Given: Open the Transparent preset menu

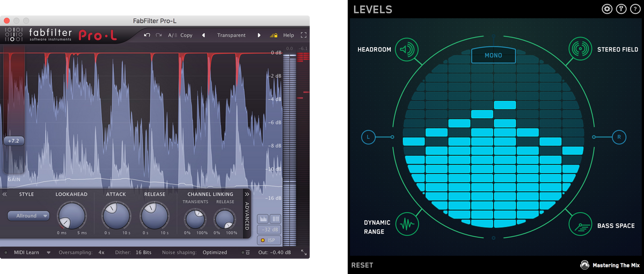Looking at the screenshot, I should (231, 35).
